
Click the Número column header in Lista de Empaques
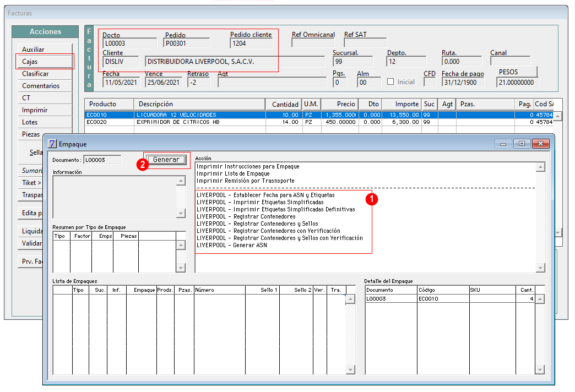pos(219,290)
